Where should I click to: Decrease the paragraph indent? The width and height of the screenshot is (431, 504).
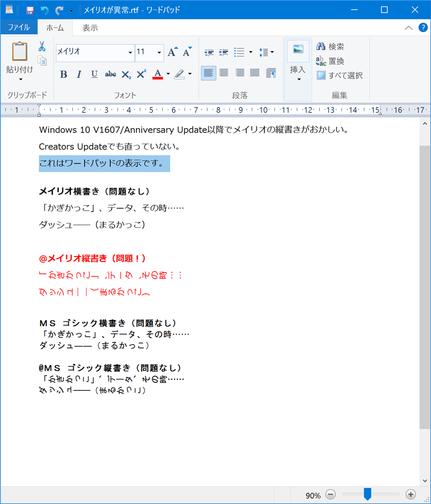pyautogui.click(x=209, y=52)
